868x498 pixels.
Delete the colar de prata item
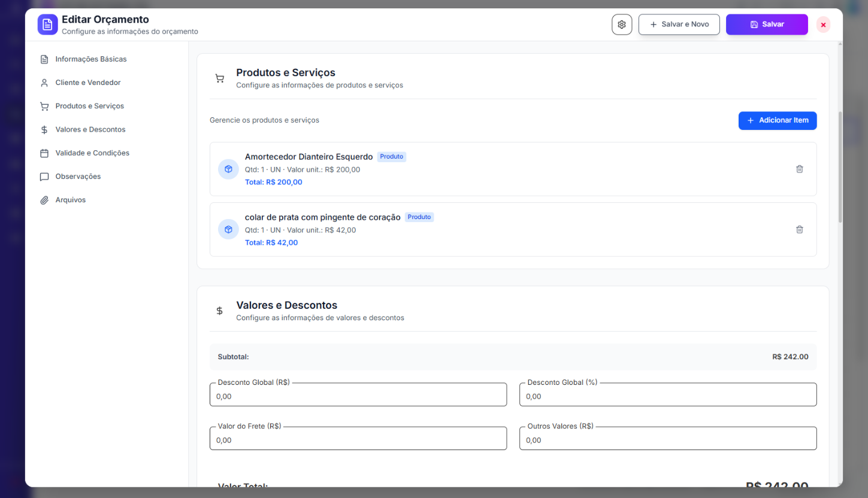799,229
